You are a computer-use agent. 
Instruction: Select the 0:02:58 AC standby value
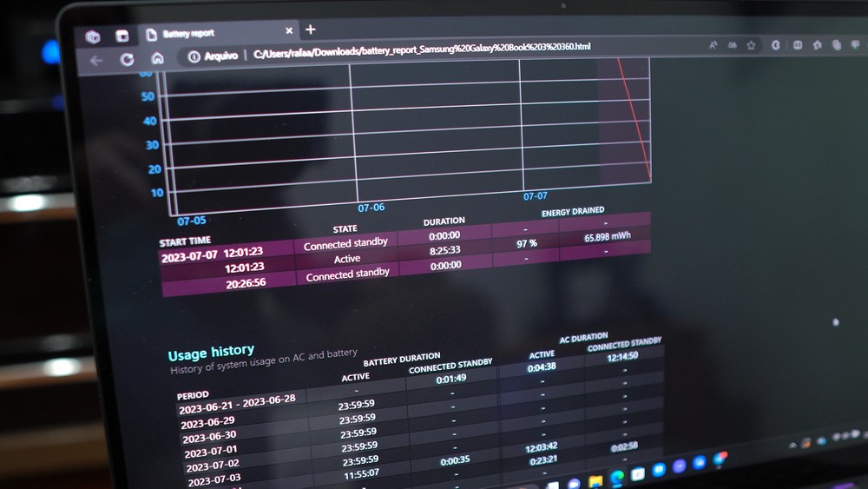pyautogui.click(x=624, y=446)
